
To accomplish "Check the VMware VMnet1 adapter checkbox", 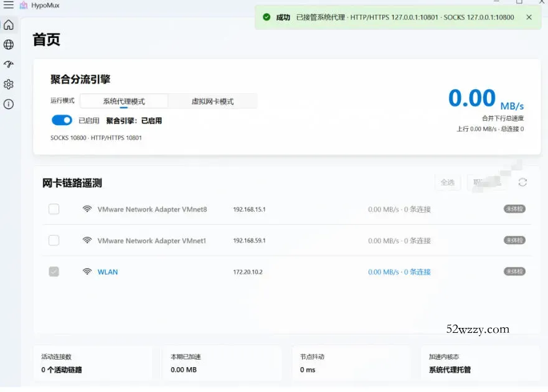I will click(x=54, y=240).
